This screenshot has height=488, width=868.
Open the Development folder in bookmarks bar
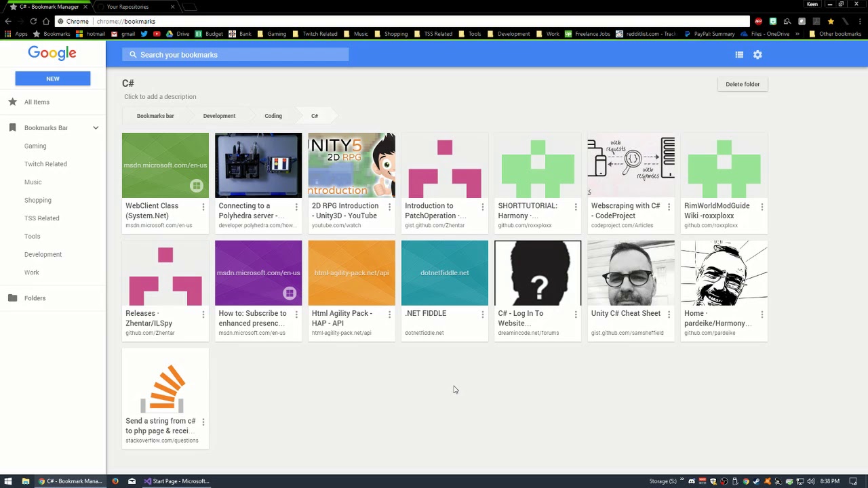(508, 34)
